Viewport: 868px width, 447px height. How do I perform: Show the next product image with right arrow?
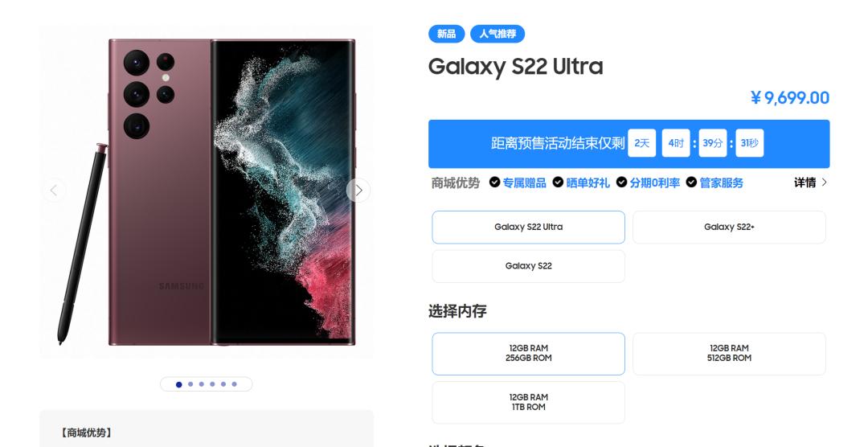tap(358, 190)
